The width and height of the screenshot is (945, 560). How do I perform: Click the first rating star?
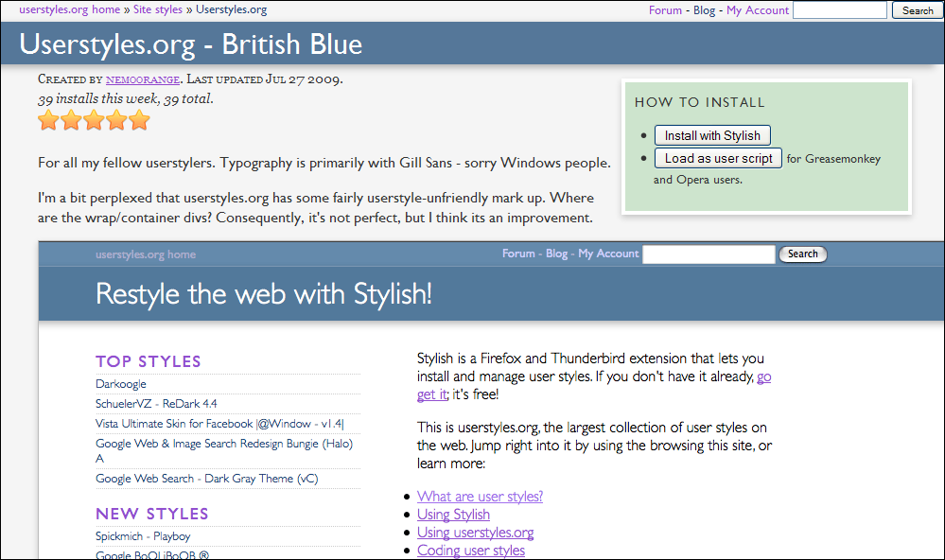pyautogui.click(x=49, y=120)
